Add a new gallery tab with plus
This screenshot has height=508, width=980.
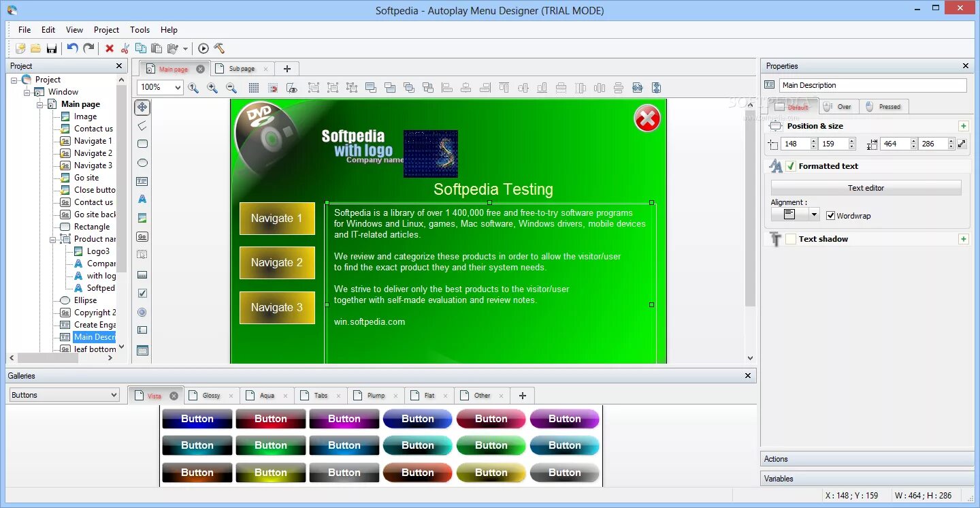pos(522,396)
